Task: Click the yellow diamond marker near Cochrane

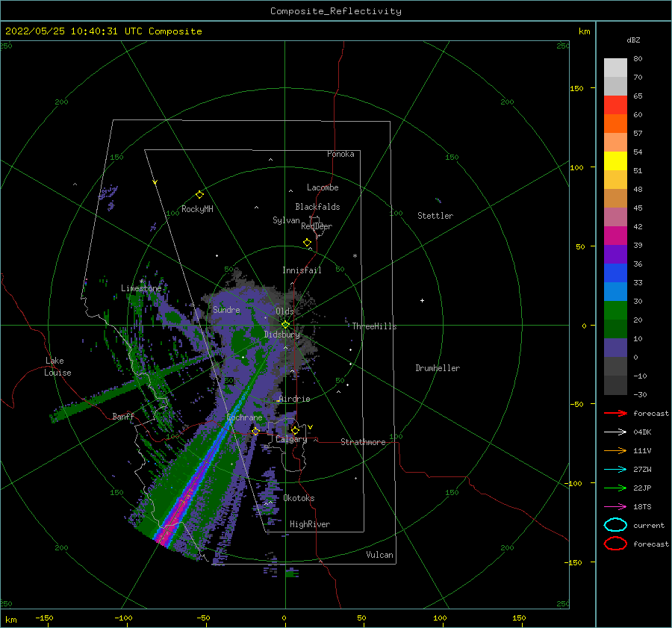Action: (x=255, y=431)
